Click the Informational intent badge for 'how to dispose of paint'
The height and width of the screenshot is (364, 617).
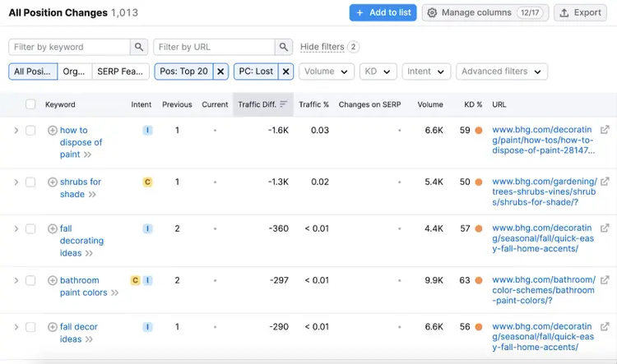point(147,130)
